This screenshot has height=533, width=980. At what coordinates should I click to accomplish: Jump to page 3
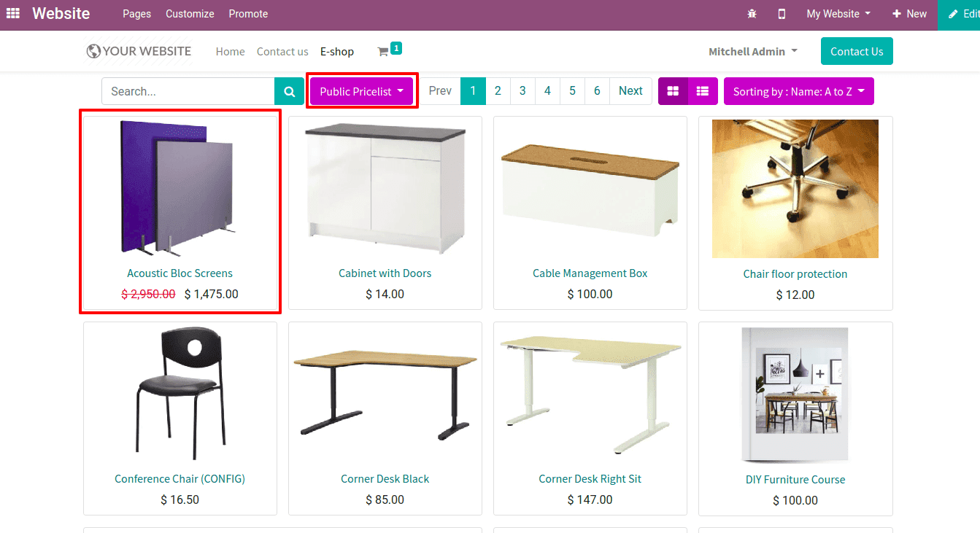click(x=522, y=90)
